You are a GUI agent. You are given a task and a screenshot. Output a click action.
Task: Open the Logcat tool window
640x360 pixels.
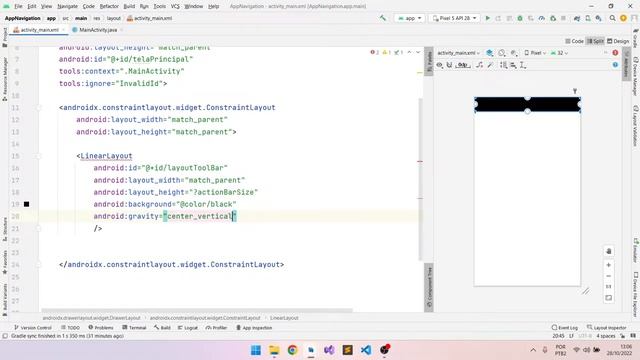[188, 328]
